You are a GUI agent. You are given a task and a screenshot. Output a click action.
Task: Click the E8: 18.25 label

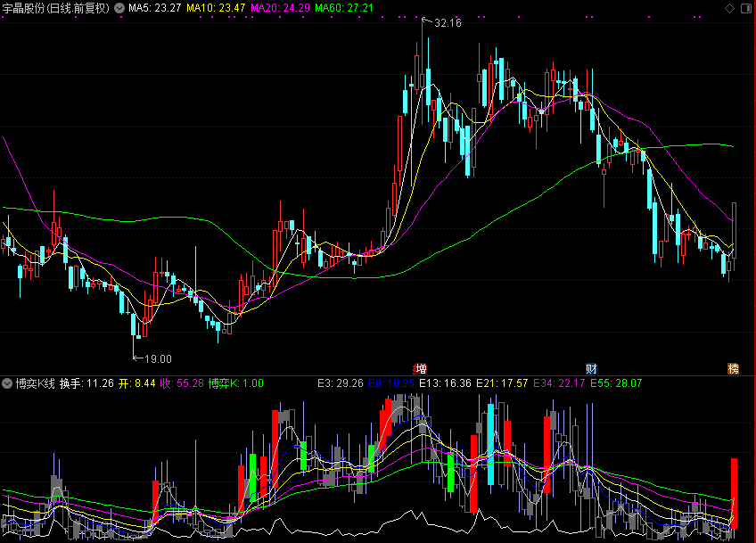tap(391, 383)
